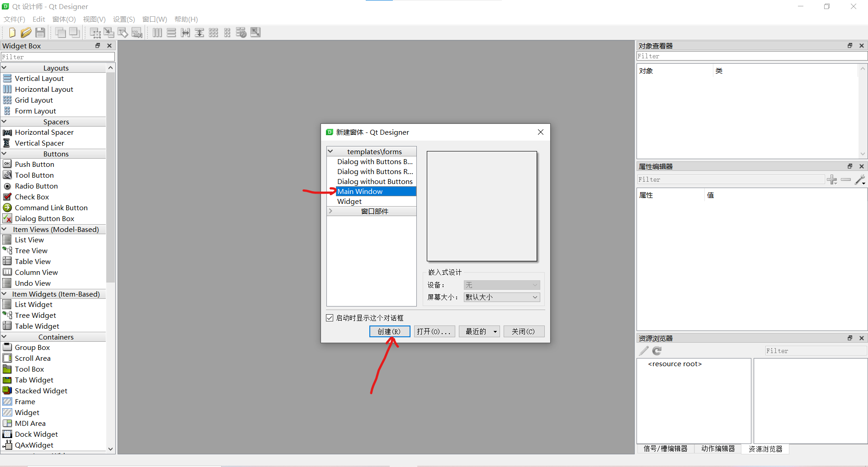Screen dimensions: 868x467
Task: Select the Lay Out in a Grid tool
Action: [213, 32]
